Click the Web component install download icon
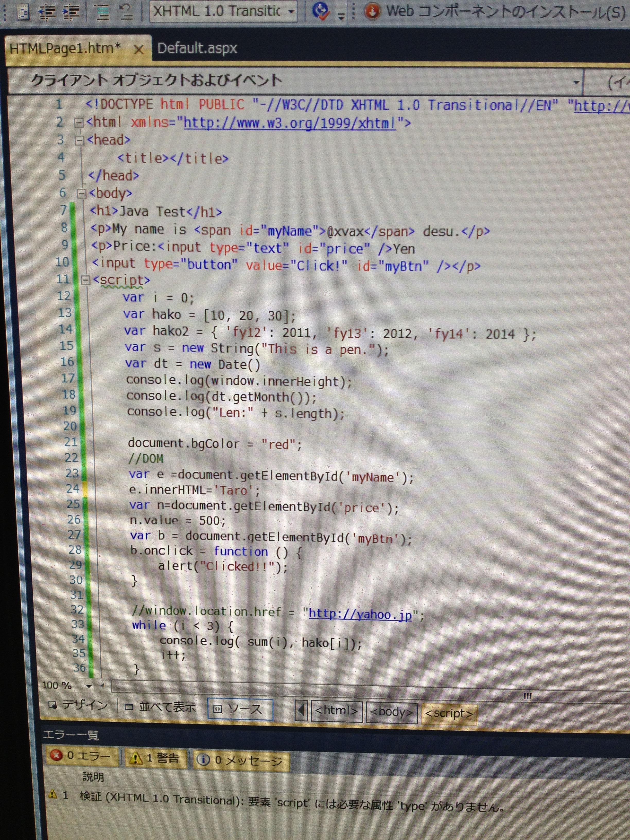 pyautogui.click(x=372, y=11)
